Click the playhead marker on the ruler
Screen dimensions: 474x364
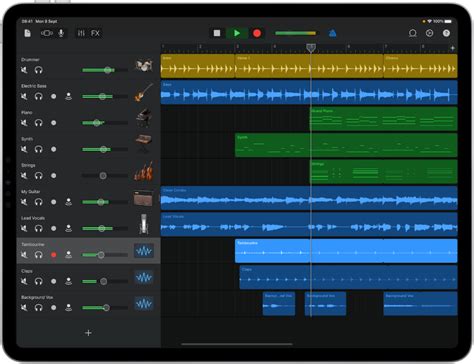(311, 48)
